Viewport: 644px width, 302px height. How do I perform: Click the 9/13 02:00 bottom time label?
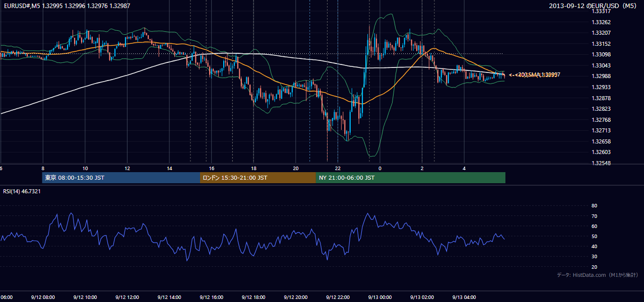pos(422,297)
